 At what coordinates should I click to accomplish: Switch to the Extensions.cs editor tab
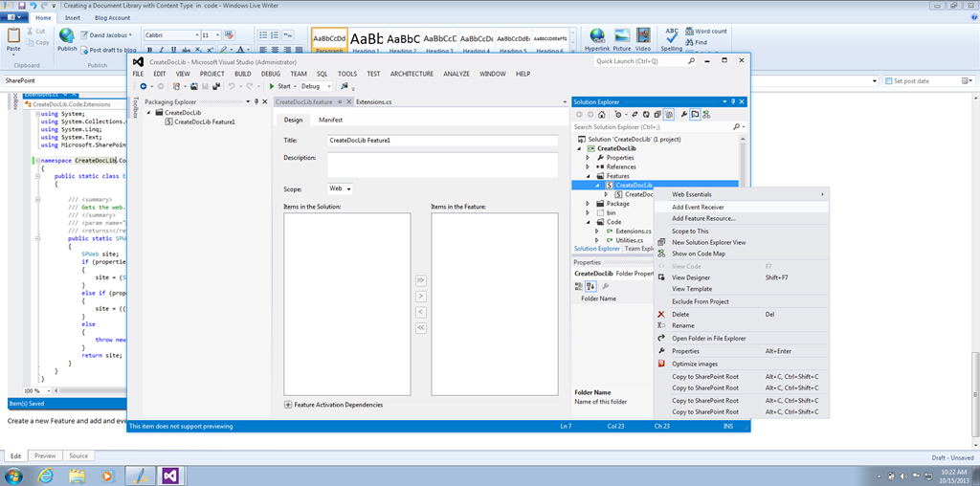(374, 101)
